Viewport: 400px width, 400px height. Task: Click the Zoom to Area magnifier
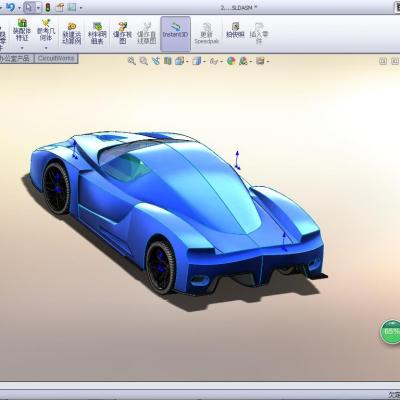tap(144, 61)
